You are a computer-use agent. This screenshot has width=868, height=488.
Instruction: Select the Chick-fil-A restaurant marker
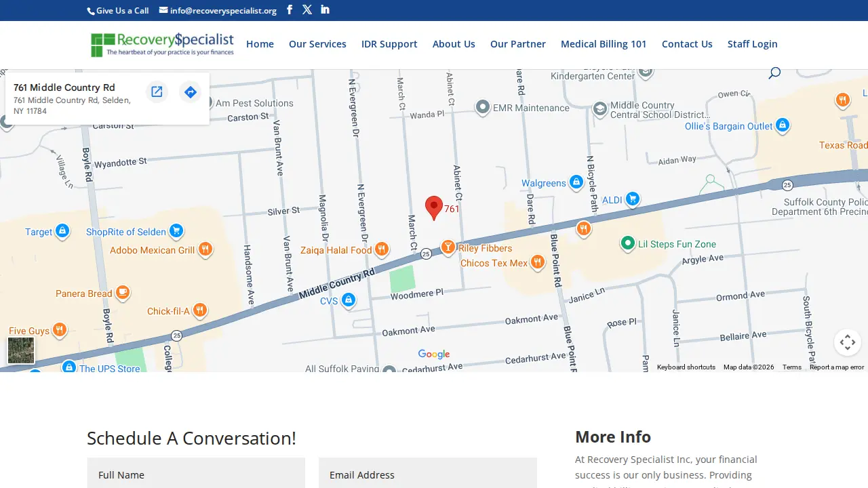click(199, 310)
